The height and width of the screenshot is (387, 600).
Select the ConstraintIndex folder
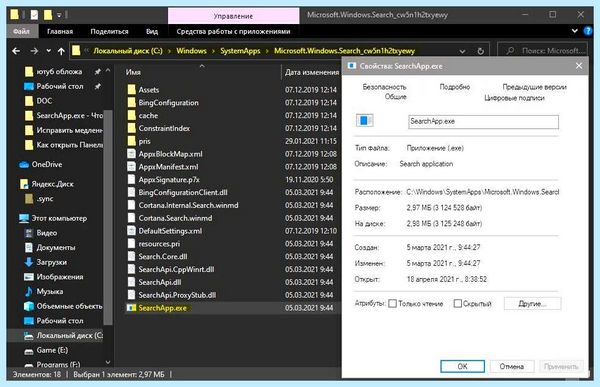click(x=164, y=128)
